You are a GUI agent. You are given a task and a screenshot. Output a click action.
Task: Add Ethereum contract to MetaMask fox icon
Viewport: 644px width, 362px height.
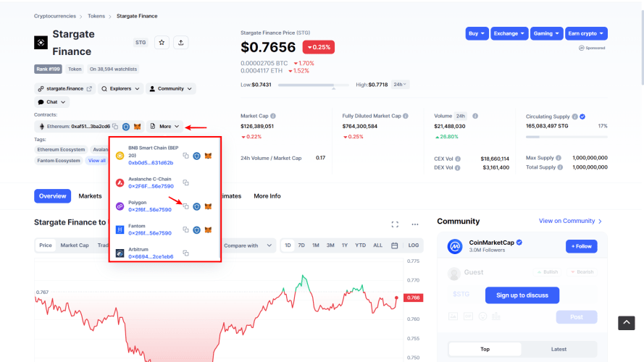pyautogui.click(x=137, y=127)
